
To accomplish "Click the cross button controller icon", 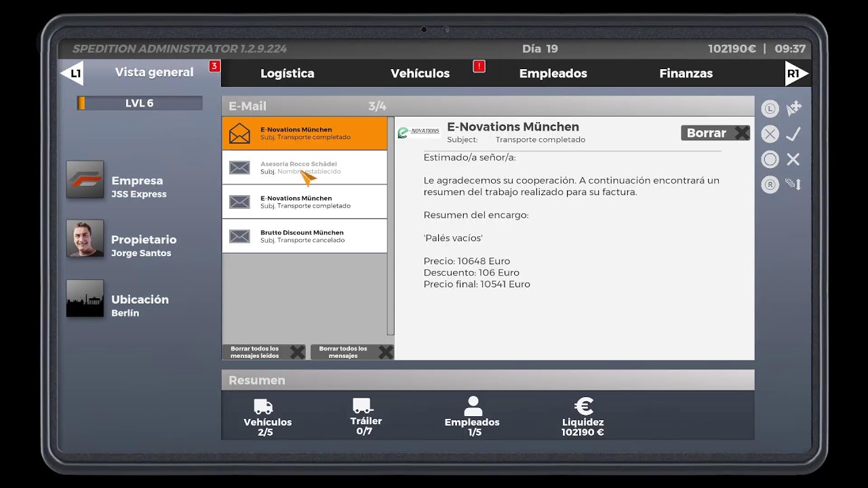I will tap(770, 134).
